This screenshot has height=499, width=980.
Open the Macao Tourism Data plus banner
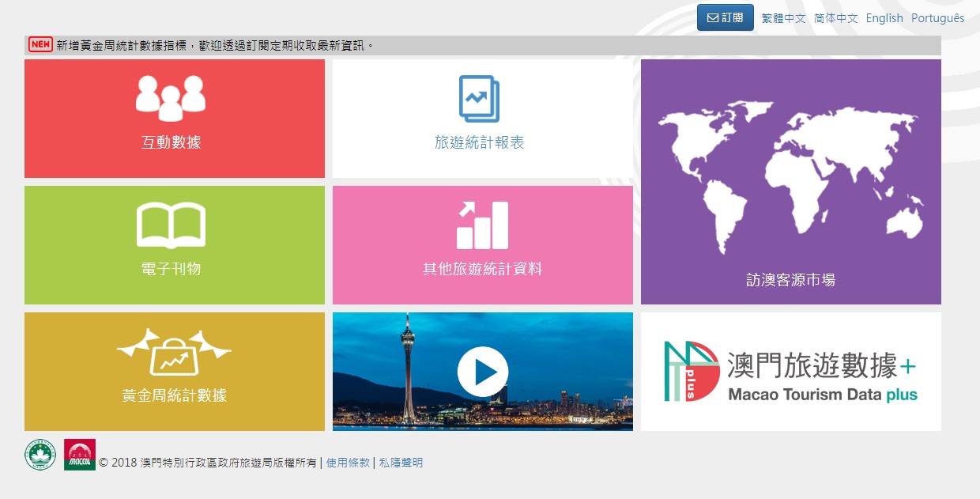790,372
